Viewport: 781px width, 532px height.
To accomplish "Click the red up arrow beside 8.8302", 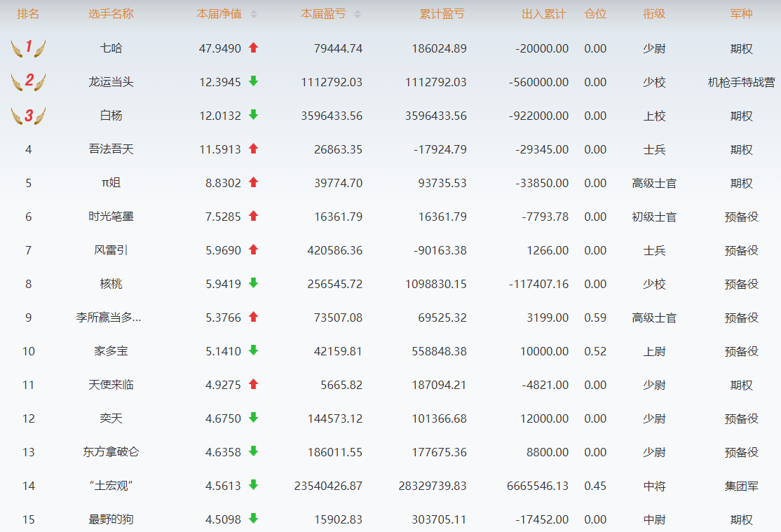I will (254, 182).
